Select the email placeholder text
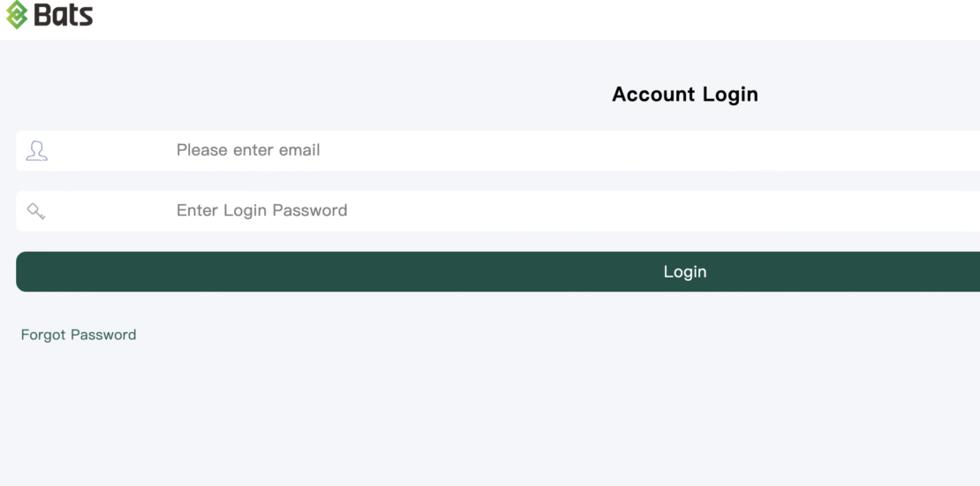Screen dimensions: 980x486 [x=248, y=150]
